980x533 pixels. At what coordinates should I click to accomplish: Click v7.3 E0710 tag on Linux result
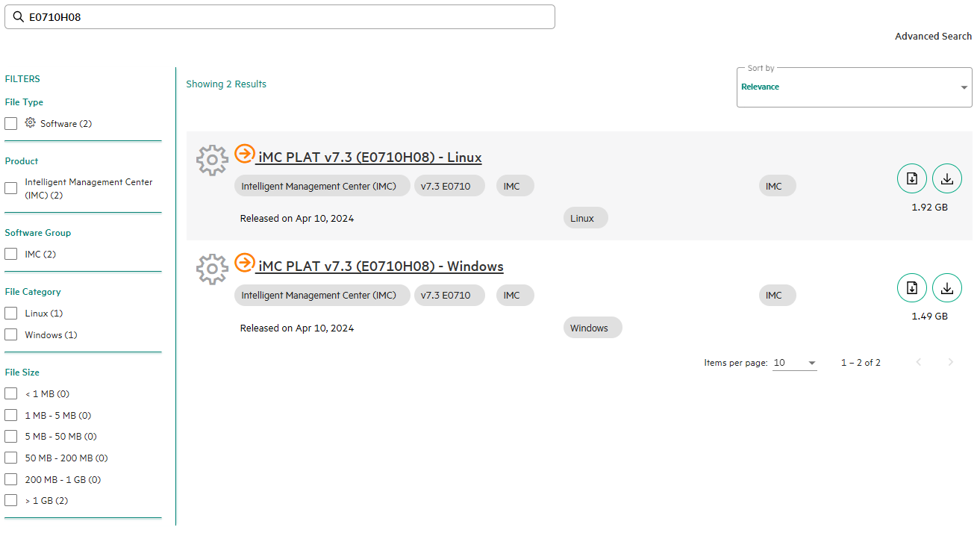[449, 186]
